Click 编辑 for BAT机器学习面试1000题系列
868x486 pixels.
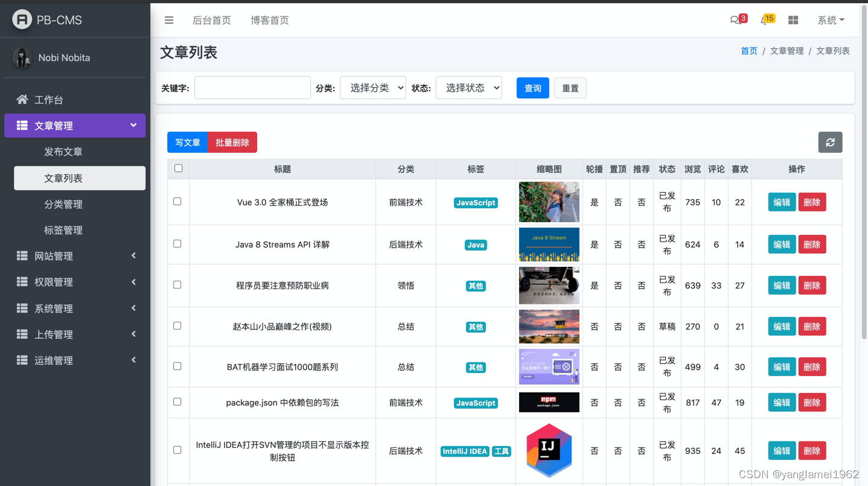click(782, 367)
